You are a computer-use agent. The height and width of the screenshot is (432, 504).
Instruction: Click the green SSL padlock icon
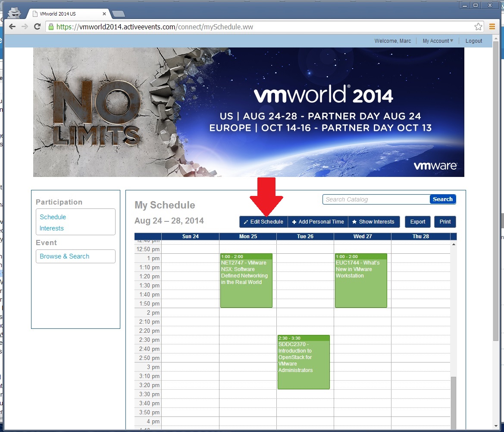pyautogui.click(x=51, y=27)
